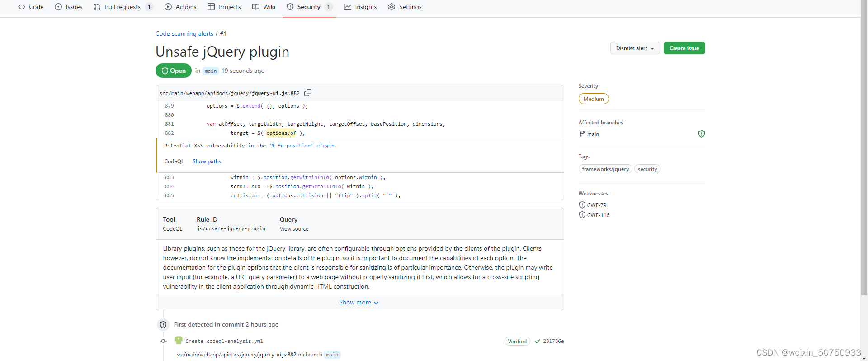868x361 pixels.
Task: Click the Security shield icon in navigation
Action: point(290,7)
